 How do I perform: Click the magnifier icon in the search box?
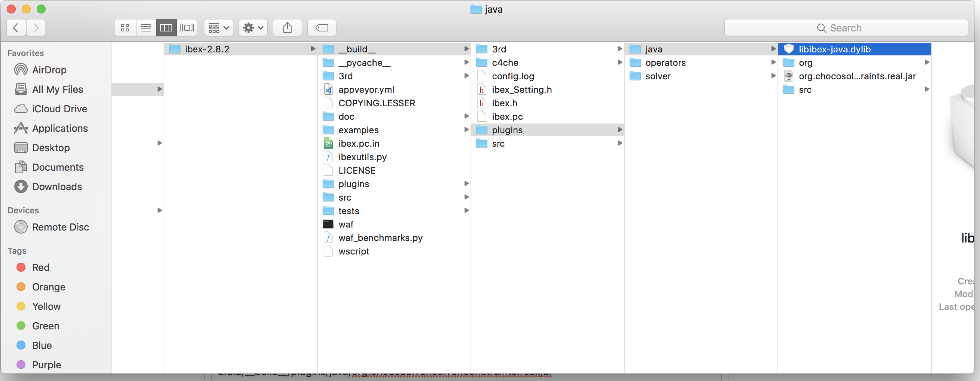click(821, 27)
